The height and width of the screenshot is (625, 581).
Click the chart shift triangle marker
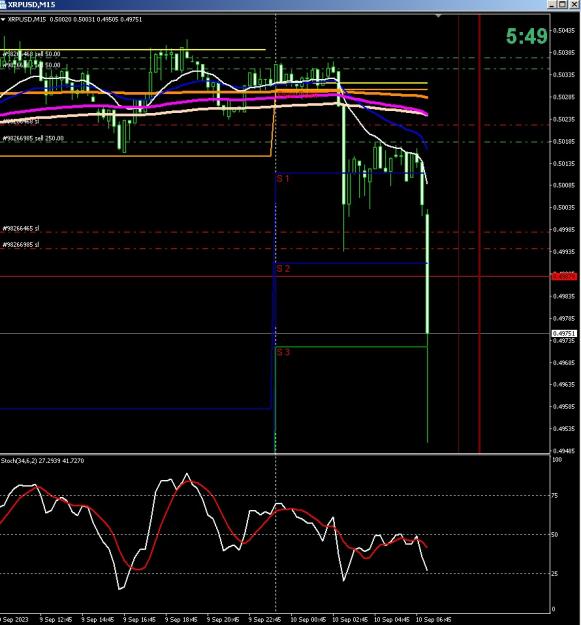(438, 16)
